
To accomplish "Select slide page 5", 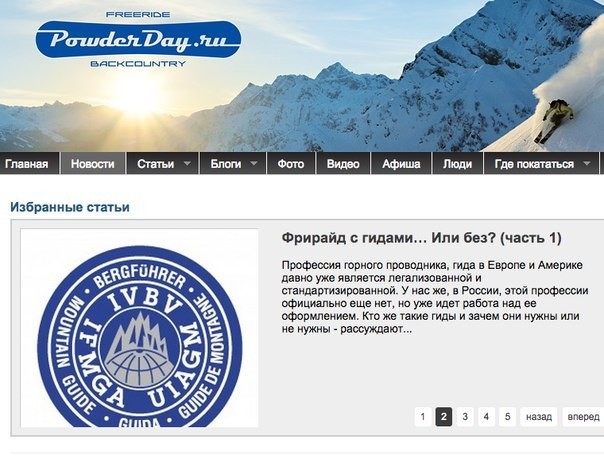I will coord(507,417).
